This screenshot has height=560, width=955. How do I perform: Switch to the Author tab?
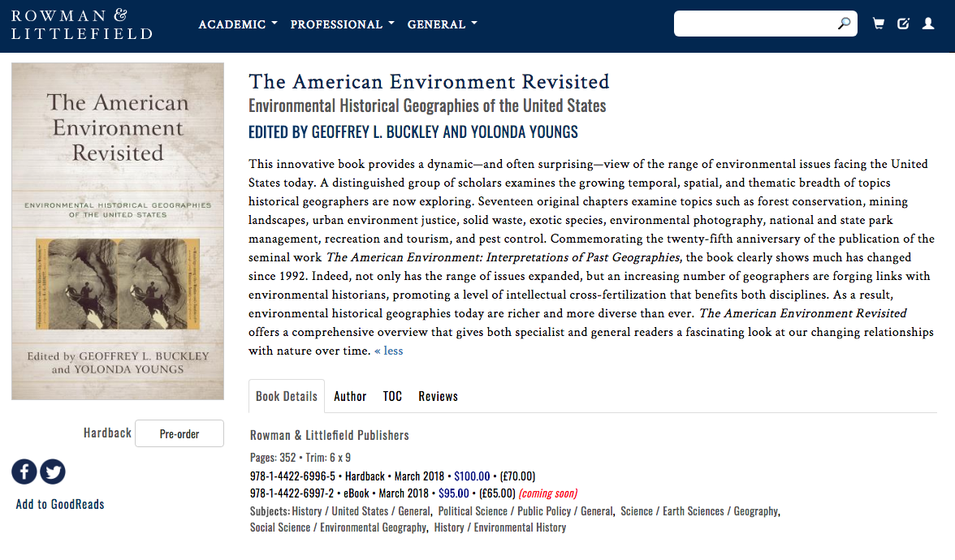tap(350, 396)
